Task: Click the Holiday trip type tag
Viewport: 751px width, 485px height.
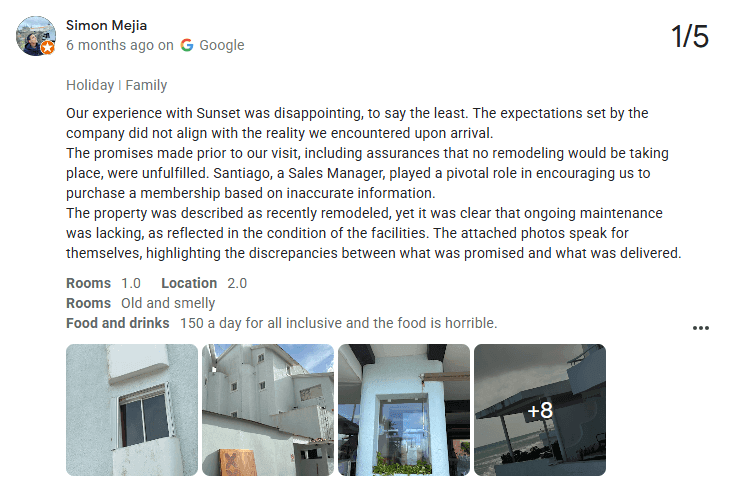Action: click(x=90, y=85)
